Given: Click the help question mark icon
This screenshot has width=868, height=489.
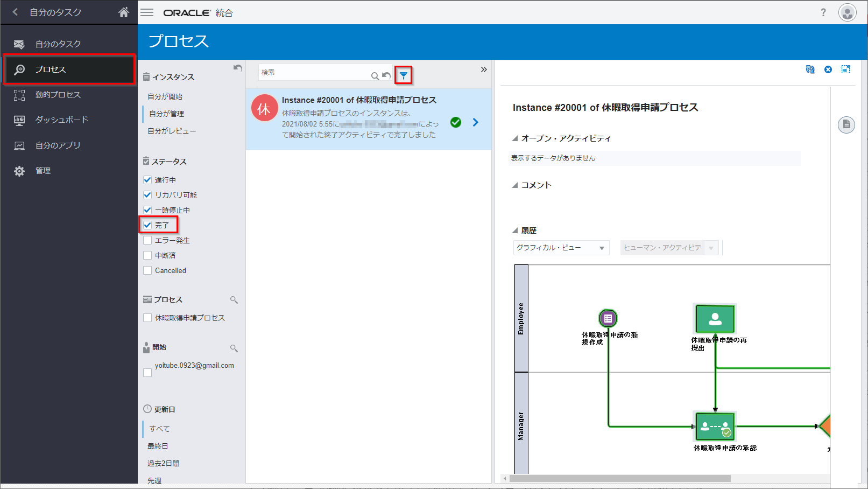Looking at the screenshot, I should click(823, 12).
